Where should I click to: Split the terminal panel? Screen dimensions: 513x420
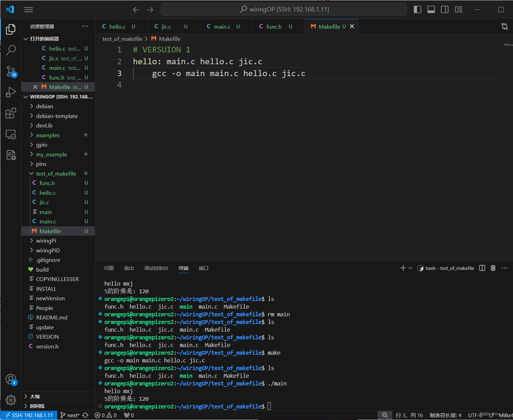482,268
